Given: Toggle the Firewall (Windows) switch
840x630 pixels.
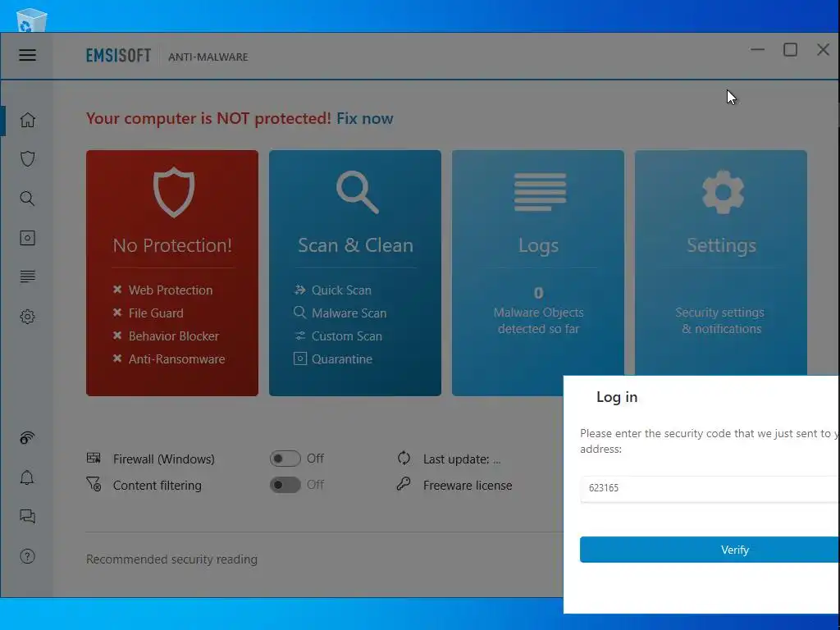Looking at the screenshot, I should (285, 459).
